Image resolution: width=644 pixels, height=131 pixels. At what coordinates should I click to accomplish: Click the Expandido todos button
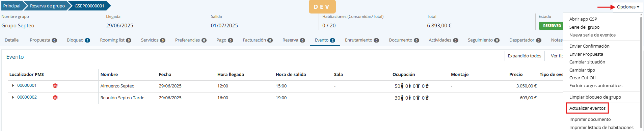pos(524,56)
